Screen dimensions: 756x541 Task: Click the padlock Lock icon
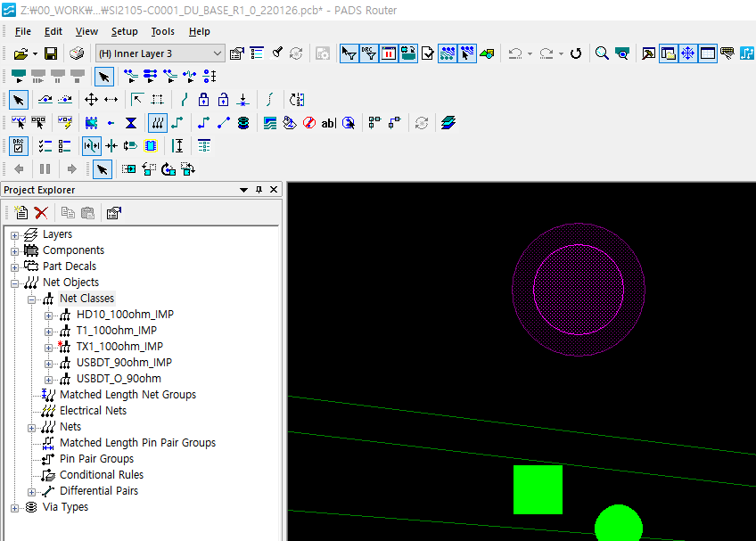(203, 100)
